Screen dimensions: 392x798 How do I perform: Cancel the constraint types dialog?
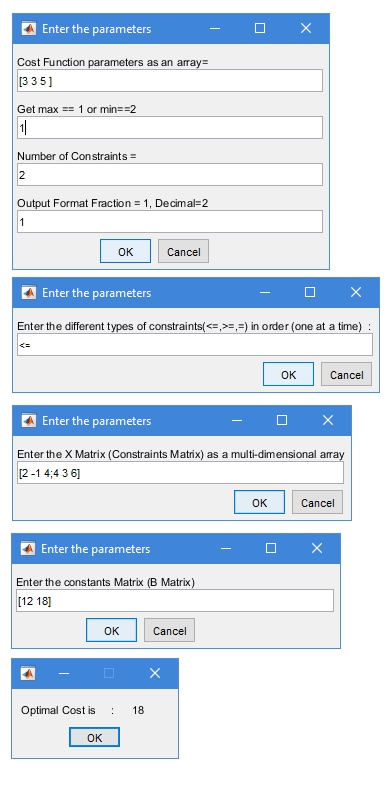(346, 375)
